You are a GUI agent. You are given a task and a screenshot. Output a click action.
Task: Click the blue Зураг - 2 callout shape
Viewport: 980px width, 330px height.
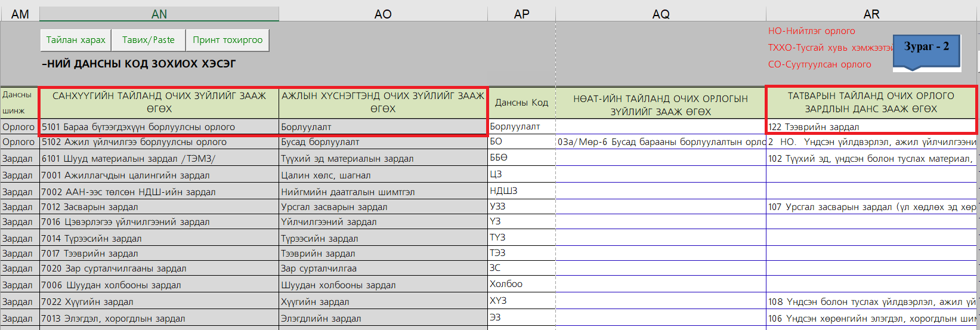coord(926,50)
